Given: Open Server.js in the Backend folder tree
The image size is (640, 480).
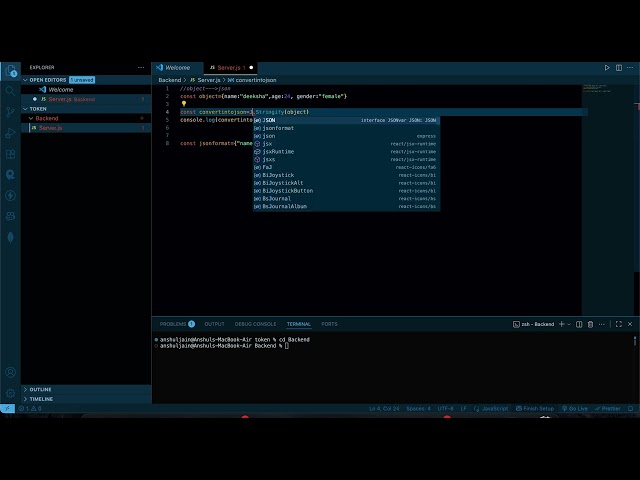Looking at the screenshot, I should coord(86,128).
